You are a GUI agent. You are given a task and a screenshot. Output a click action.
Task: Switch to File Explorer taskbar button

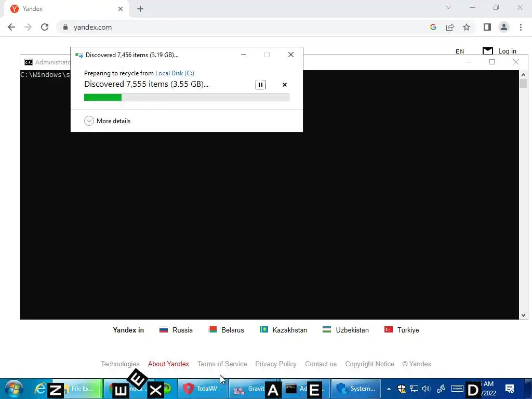[76, 389]
